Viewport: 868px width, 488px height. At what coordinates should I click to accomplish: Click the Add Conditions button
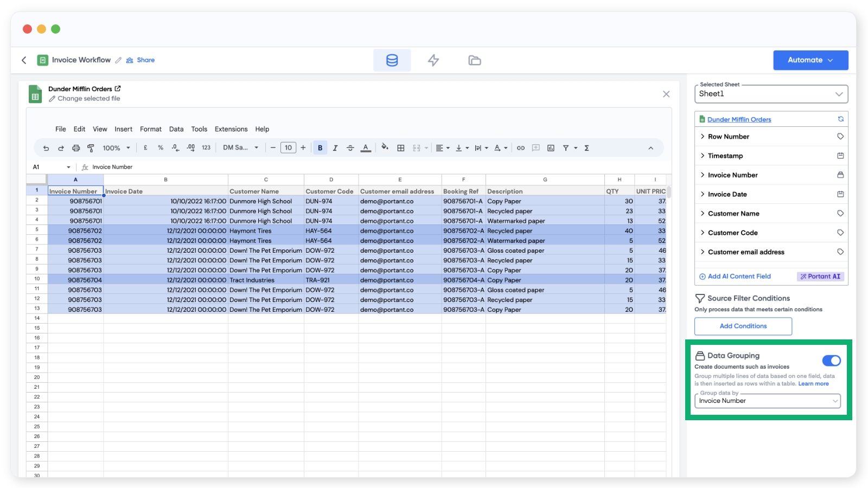(x=743, y=326)
